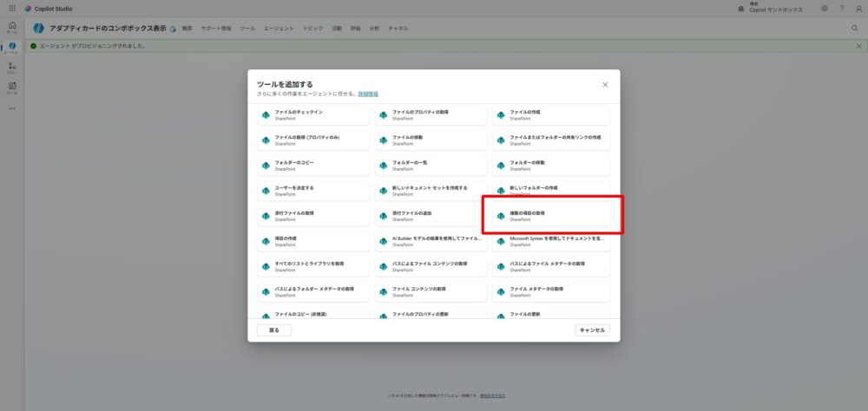The height and width of the screenshot is (411, 868).
Task: Pick the ファイル コンテンツの取得 tool
Action: point(433,290)
